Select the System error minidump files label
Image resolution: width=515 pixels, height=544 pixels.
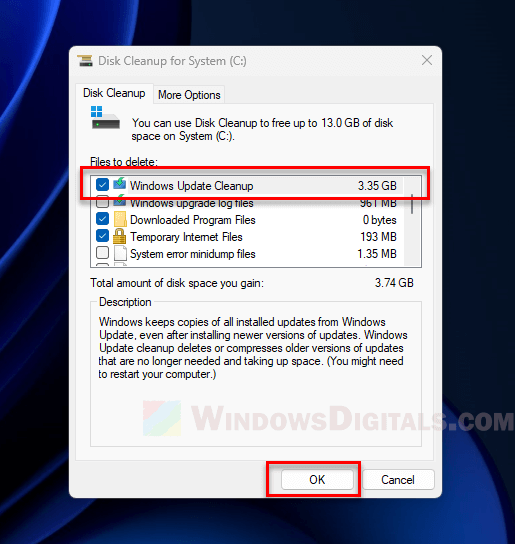(x=193, y=254)
